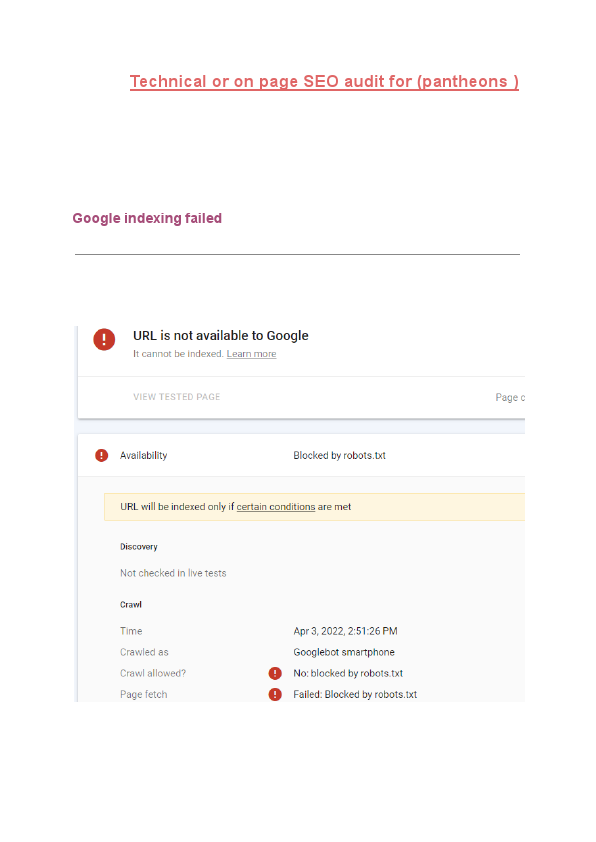Switch to the "VIEW TESTED PAGE" tab
The height and width of the screenshot is (842, 596).
177,396
